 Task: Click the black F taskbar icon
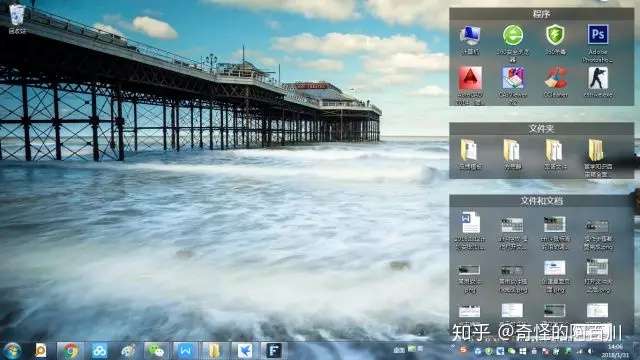point(273,351)
